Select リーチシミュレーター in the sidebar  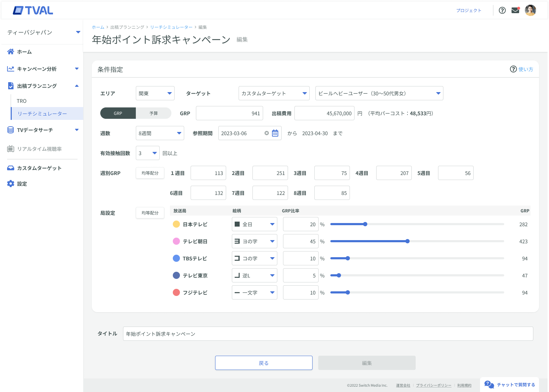click(x=42, y=113)
